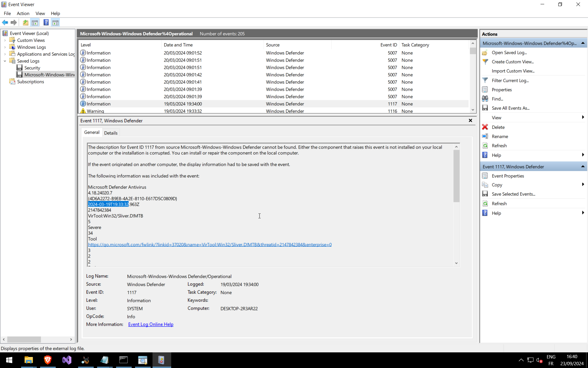Expand the Custom Views tree node

5,40
